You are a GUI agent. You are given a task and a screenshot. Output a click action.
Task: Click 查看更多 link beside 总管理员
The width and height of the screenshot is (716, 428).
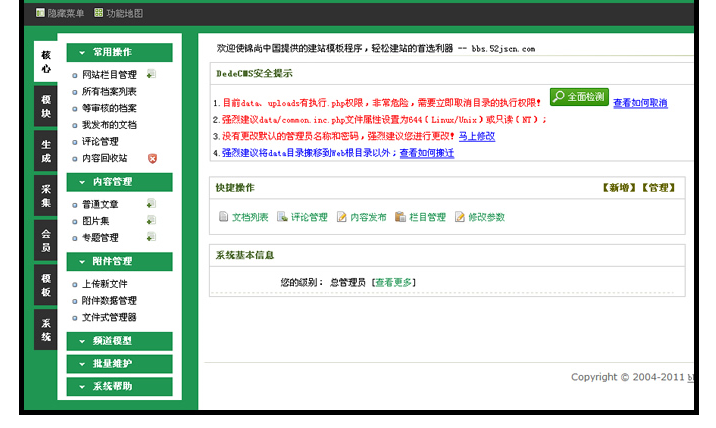[393, 283]
